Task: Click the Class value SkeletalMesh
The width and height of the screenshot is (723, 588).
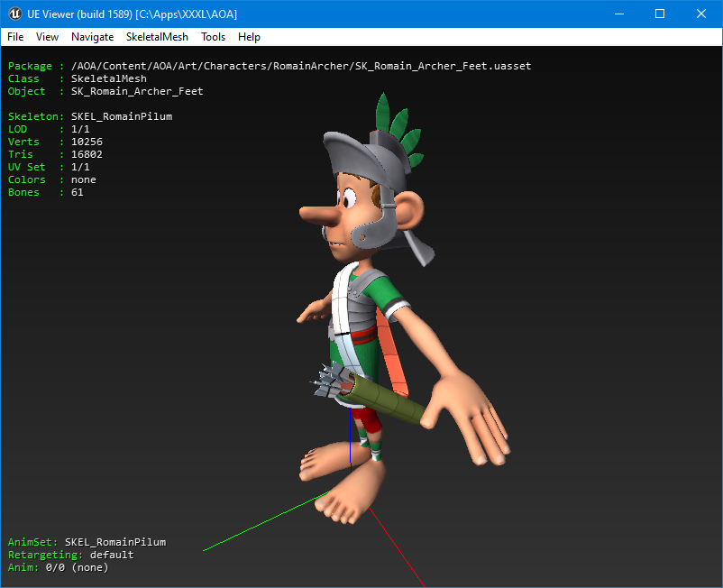Action: click(x=109, y=78)
